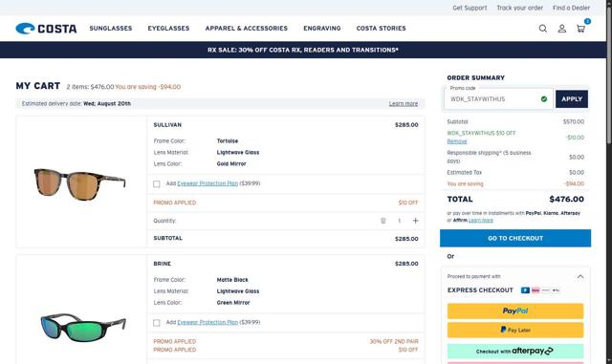Viewport: 612px width, 364px height.
Task: Choose PayPal Pay Later button
Action: [x=515, y=330]
